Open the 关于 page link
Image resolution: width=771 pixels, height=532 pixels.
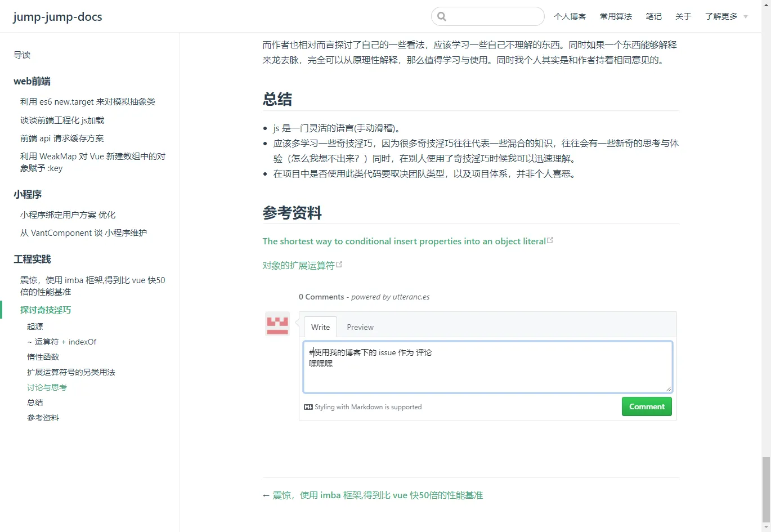point(683,16)
